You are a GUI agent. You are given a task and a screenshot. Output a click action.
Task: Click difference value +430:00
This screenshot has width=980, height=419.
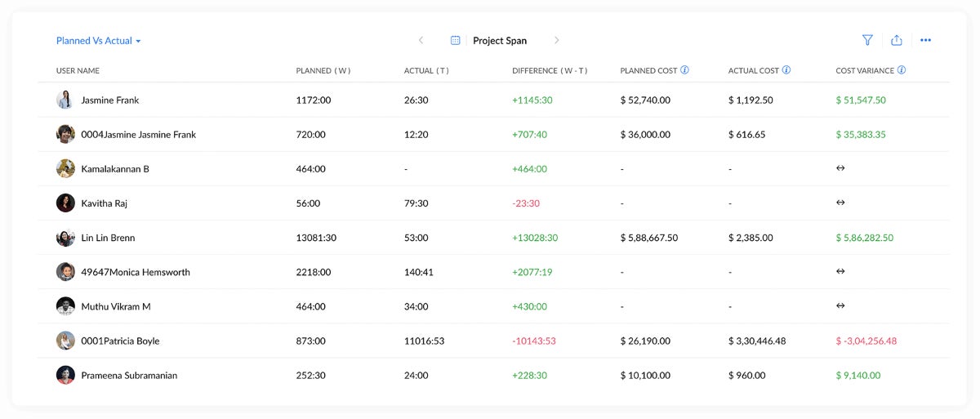pos(530,307)
